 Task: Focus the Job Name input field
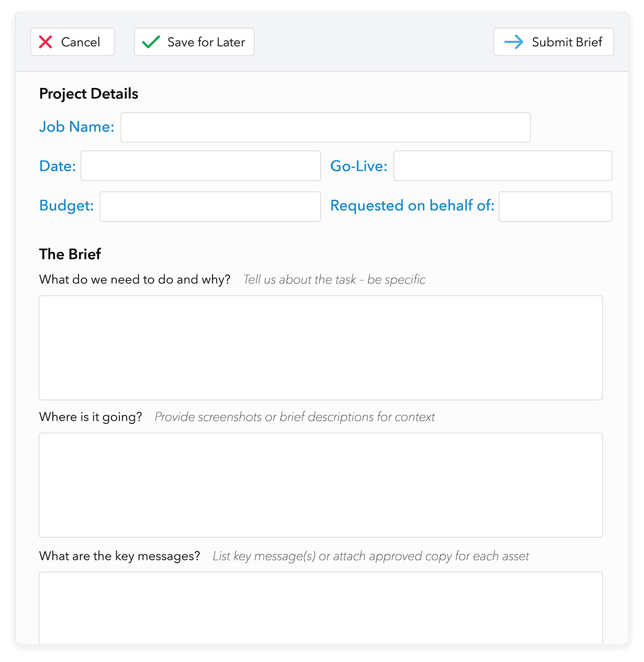[x=326, y=127]
